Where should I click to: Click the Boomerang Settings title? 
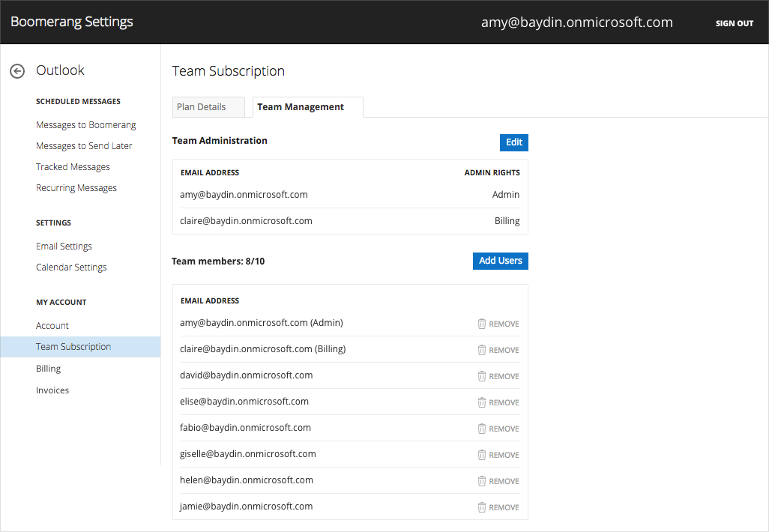[x=72, y=22]
